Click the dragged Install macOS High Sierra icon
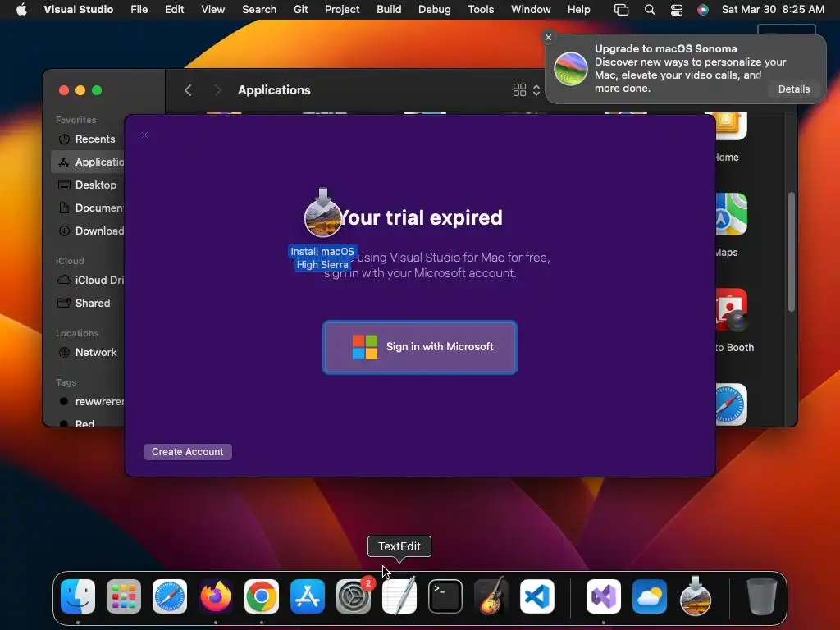The width and height of the screenshot is (840, 630). tap(322, 213)
